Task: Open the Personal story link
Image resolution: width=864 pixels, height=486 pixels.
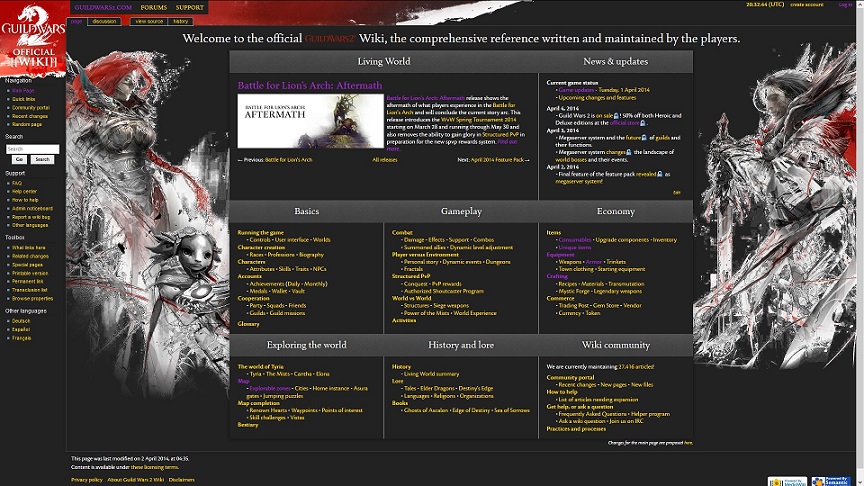Action: click(421, 262)
